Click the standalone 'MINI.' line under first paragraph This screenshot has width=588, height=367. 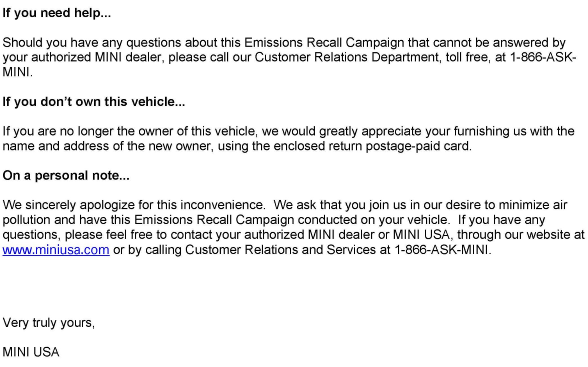18,72
